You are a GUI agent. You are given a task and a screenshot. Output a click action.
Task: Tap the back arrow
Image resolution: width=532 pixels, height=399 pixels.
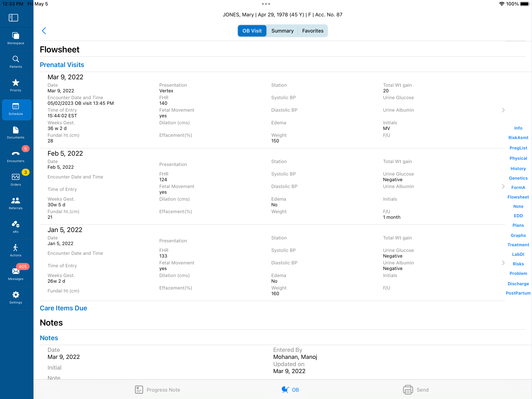(44, 31)
